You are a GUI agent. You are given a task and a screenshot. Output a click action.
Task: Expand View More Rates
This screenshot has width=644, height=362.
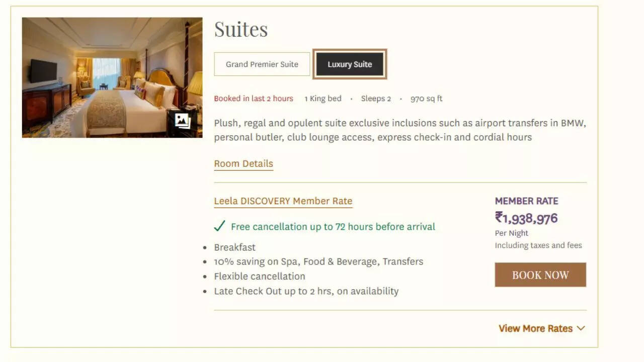(541, 328)
